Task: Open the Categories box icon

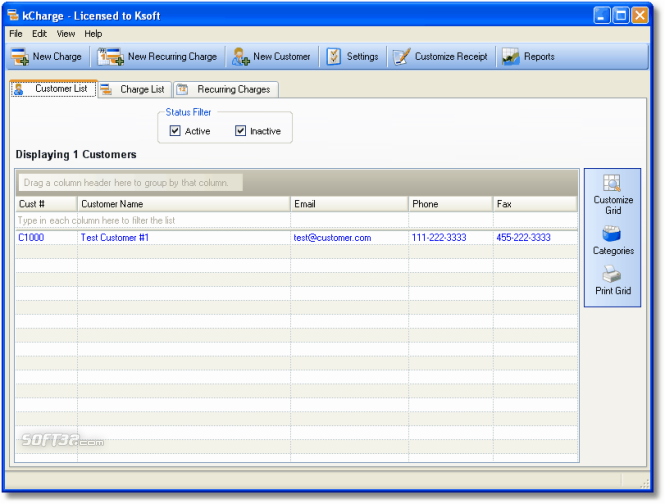Action: [x=612, y=234]
